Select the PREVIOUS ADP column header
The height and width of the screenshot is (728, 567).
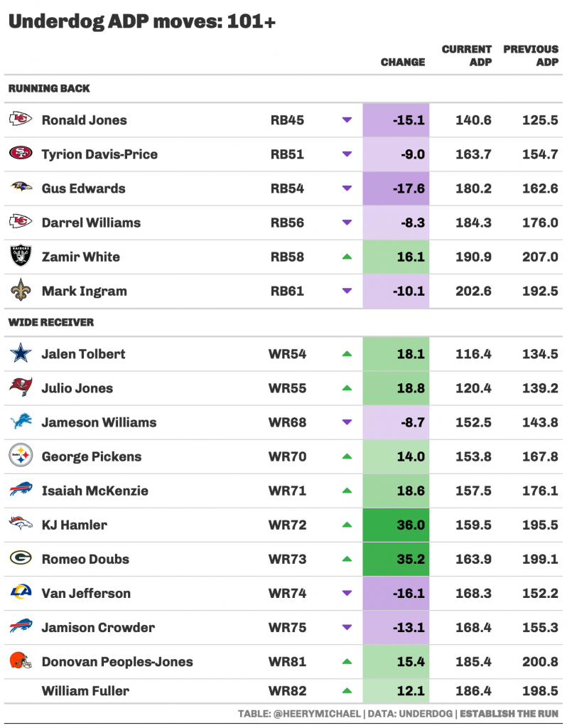click(531, 55)
